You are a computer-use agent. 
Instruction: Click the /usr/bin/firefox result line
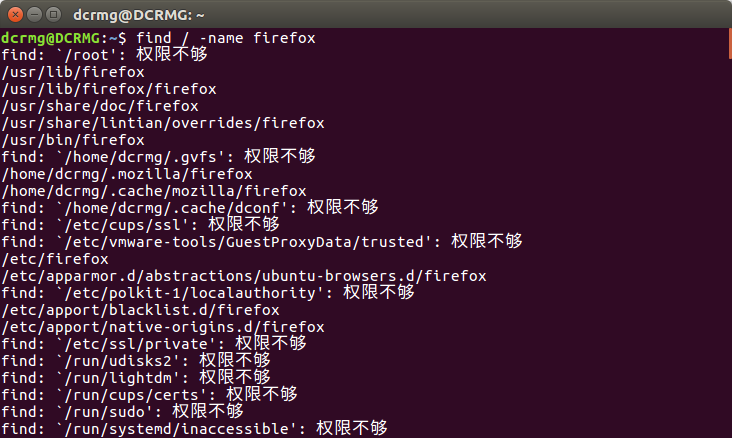73,140
